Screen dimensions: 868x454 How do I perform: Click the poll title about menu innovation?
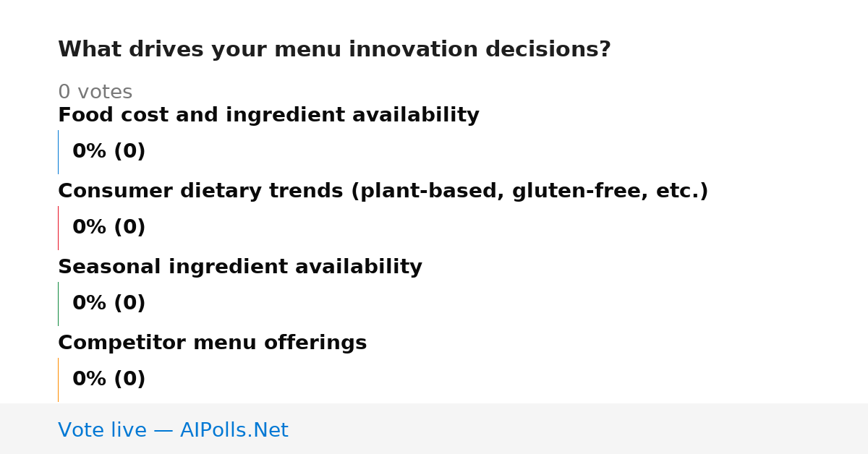pos(334,50)
